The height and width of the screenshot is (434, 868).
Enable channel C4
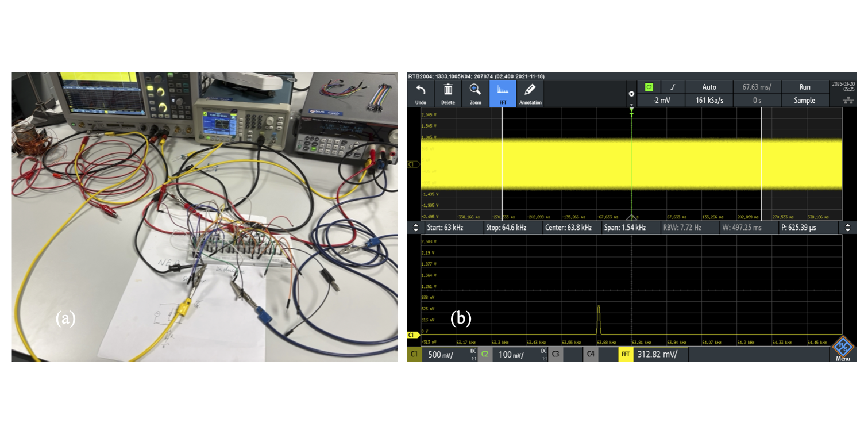coord(591,355)
